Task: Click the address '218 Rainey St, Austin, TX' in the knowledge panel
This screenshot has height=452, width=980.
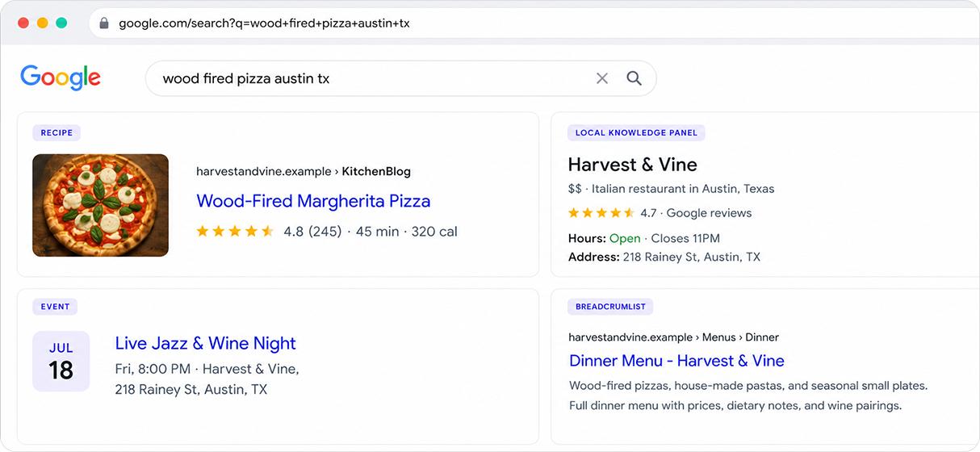Action: pos(691,257)
